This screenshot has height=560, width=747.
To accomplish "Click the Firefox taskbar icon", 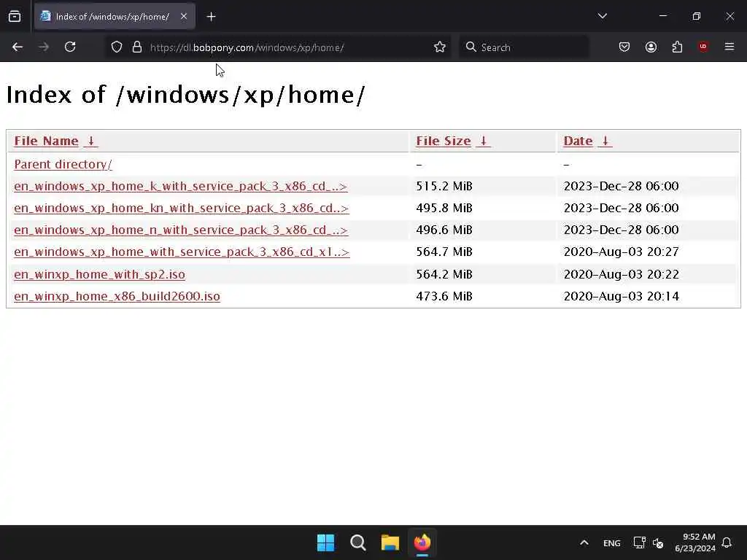I will 422,542.
